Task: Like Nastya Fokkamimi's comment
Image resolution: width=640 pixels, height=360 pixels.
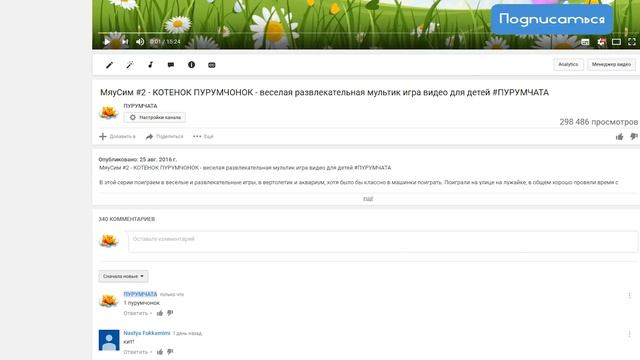Action: click(x=160, y=352)
